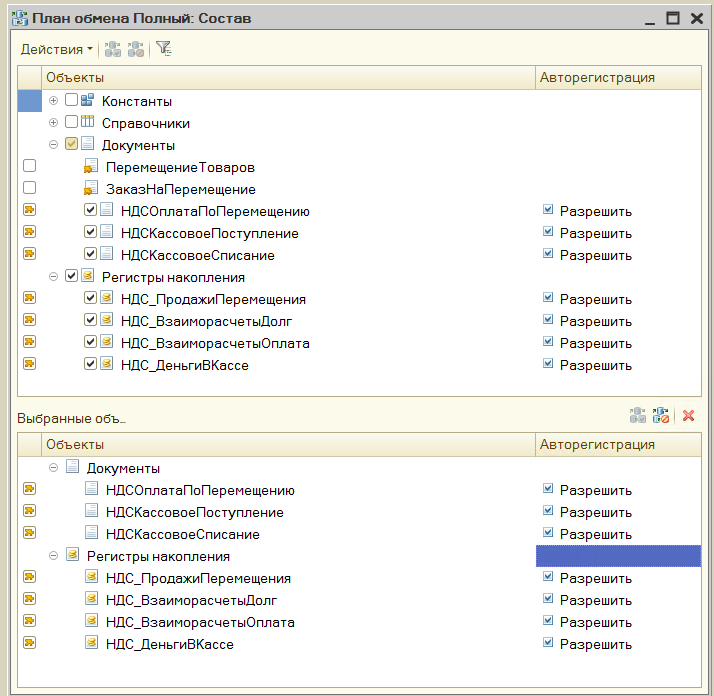Image resolution: width=714 pixels, height=696 pixels.
Task: Select НДС_ВзаиморасчетыОплата in selected objects list
Action: coord(200,622)
